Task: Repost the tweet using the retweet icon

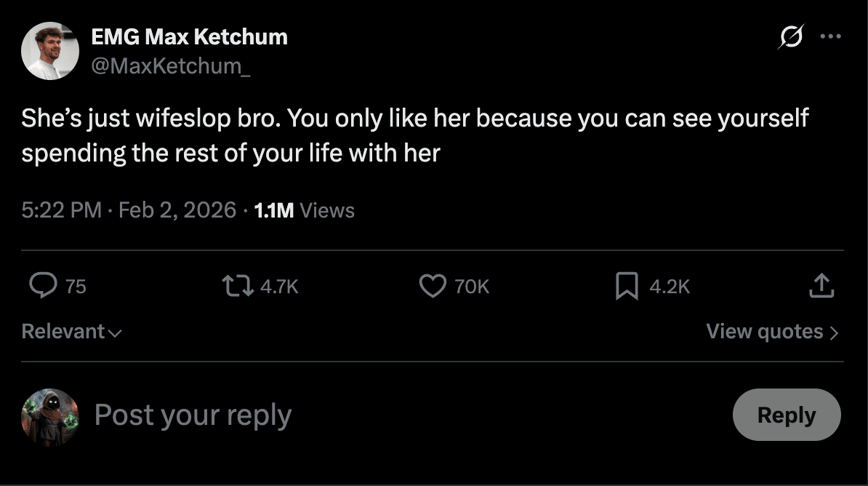Action: [x=236, y=287]
